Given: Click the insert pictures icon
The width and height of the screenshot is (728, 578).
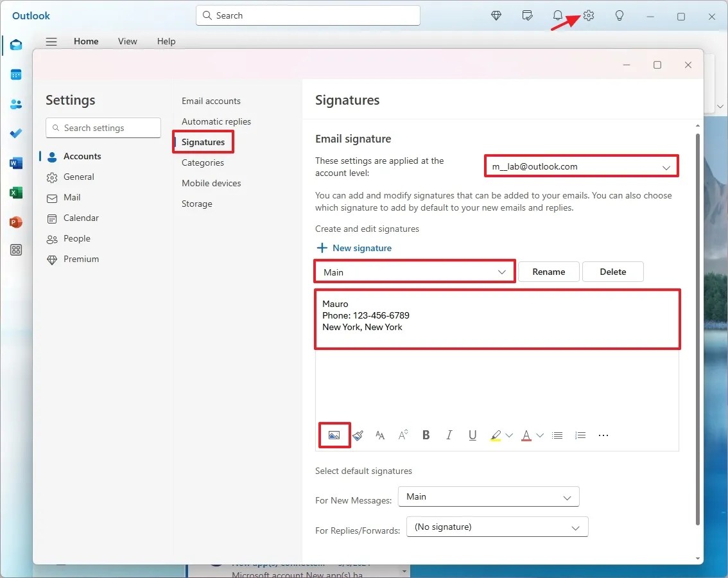Looking at the screenshot, I should point(334,435).
